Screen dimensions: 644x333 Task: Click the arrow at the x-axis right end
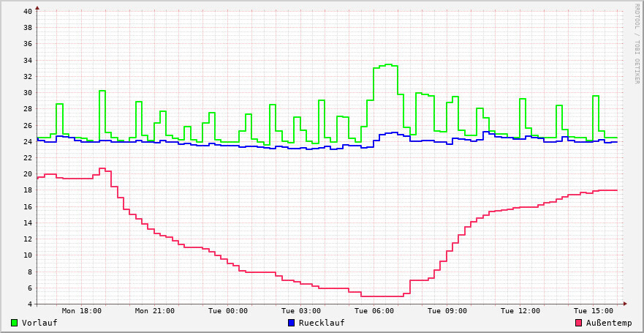point(625,304)
